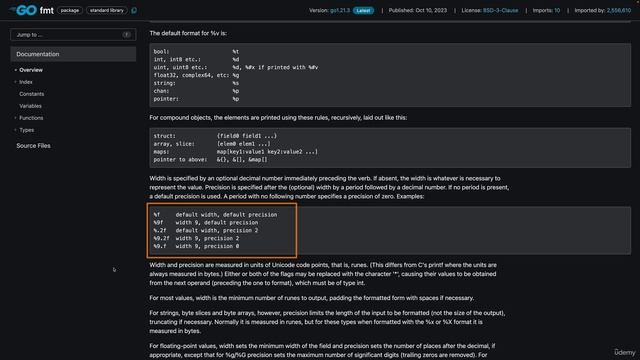Image resolution: width=640 pixels, height=360 pixels.
Task: Click the Jump to search field
Action: coord(73,35)
